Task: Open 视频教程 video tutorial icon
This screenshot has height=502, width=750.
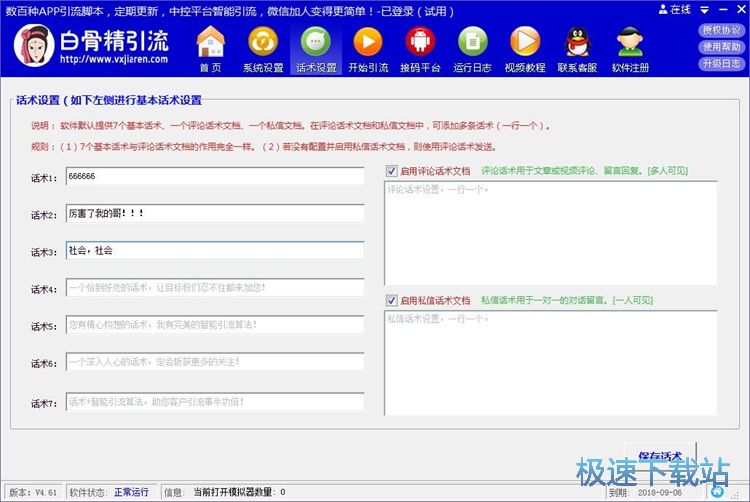Action: (x=525, y=47)
